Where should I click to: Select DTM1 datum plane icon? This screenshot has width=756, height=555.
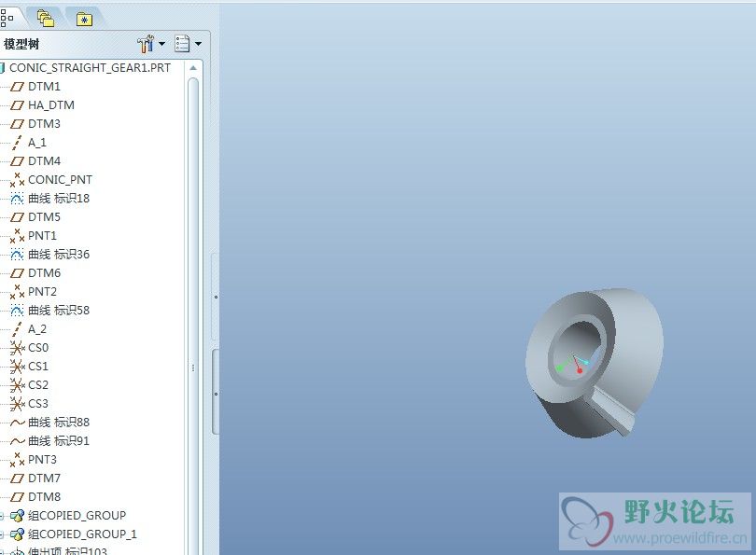coord(18,87)
